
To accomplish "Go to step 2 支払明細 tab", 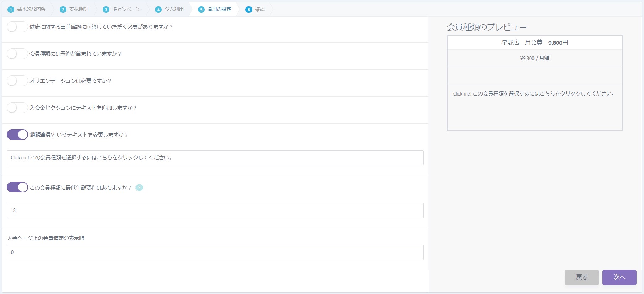I will click(x=74, y=9).
